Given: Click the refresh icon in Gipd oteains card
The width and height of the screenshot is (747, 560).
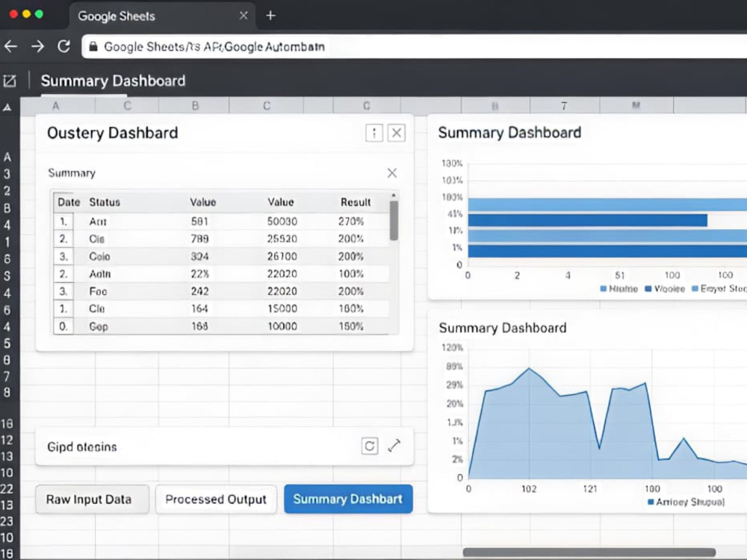Looking at the screenshot, I should (x=370, y=447).
